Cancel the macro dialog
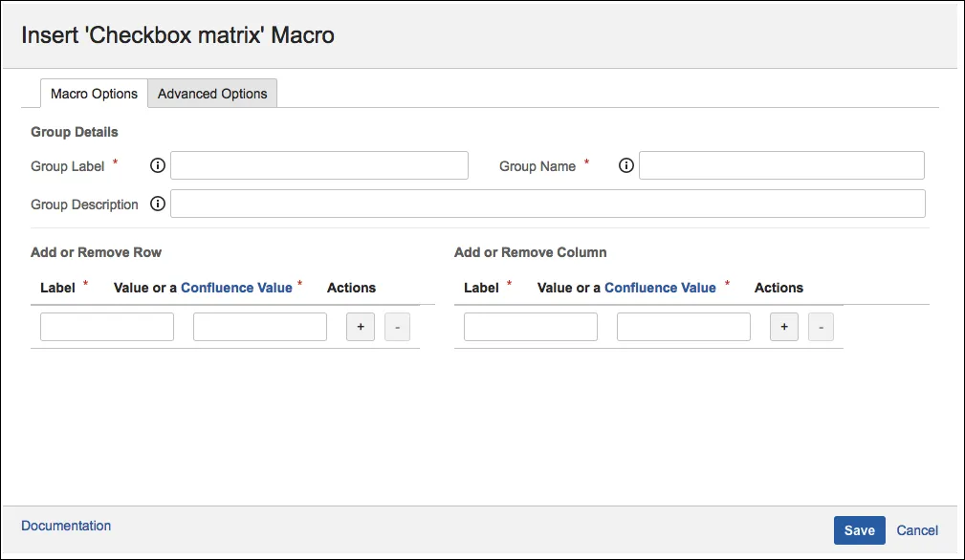 tap(917, 530)
